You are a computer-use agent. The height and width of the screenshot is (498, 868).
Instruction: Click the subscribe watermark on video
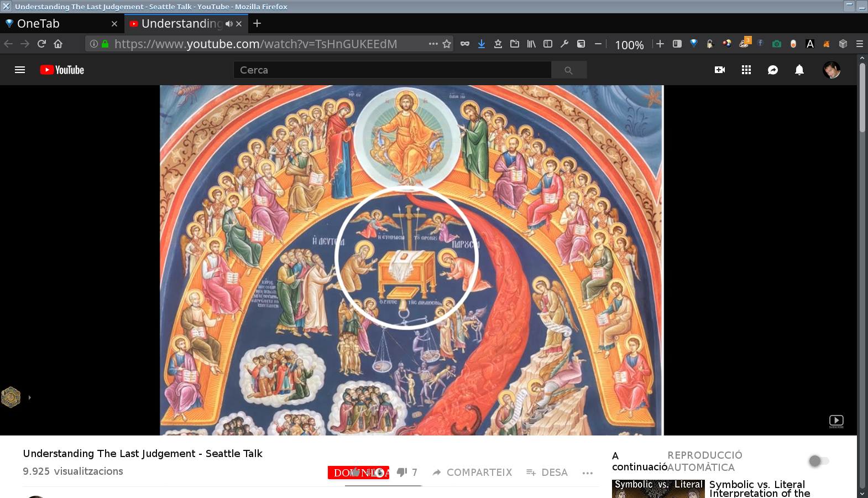click(x=836, y=422)
